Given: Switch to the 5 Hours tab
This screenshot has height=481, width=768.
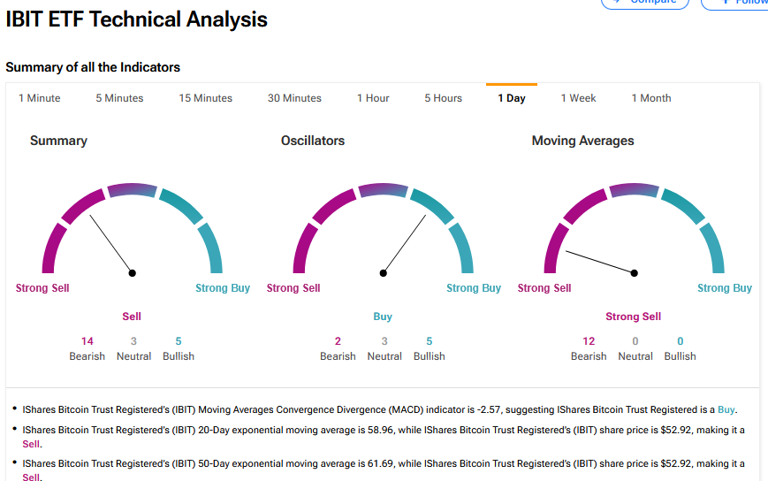Looking at the screenshot, I should click(443, 98).
